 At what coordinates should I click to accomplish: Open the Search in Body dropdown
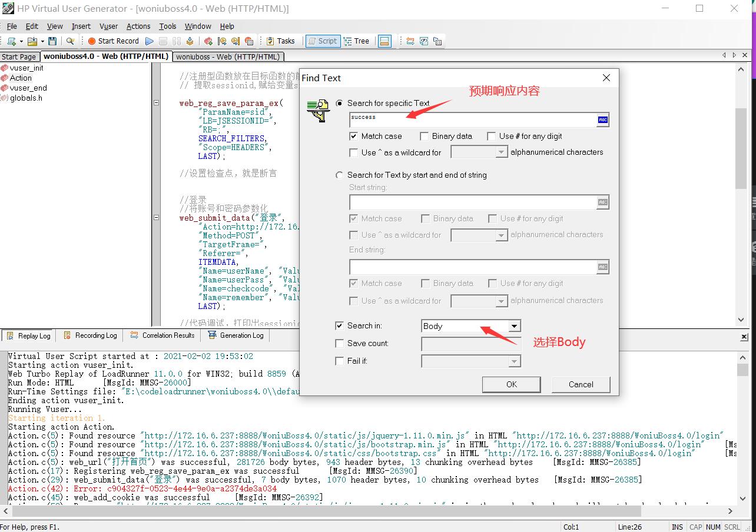[x=514, y=326]
